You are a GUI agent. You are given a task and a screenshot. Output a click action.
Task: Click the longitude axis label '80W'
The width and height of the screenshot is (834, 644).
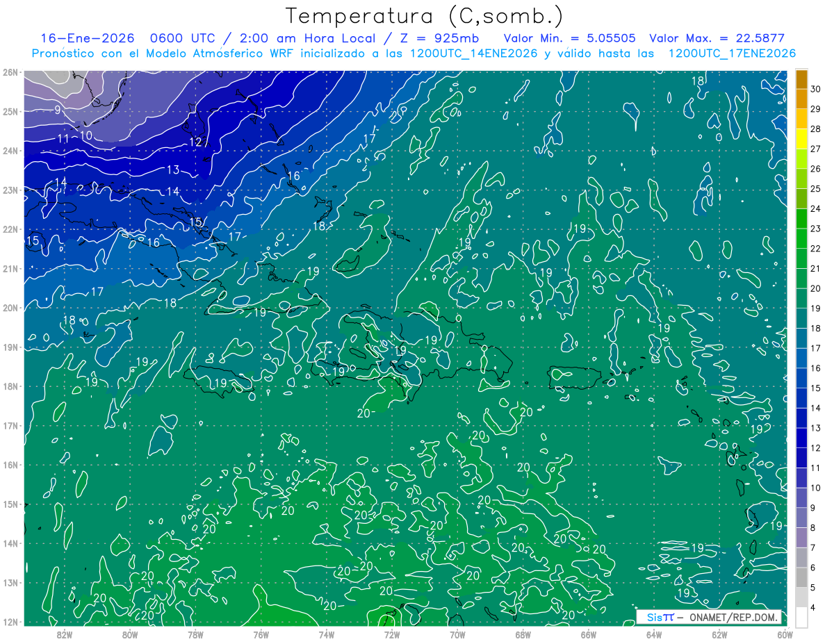130,634
